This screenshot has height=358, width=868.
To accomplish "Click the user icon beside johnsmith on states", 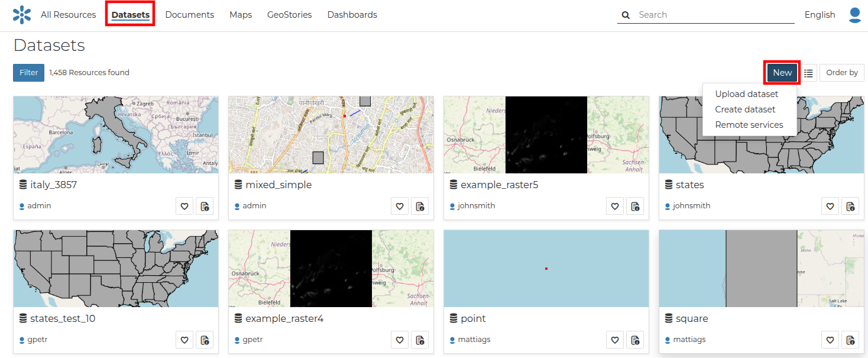I will (x=668, y=207).
